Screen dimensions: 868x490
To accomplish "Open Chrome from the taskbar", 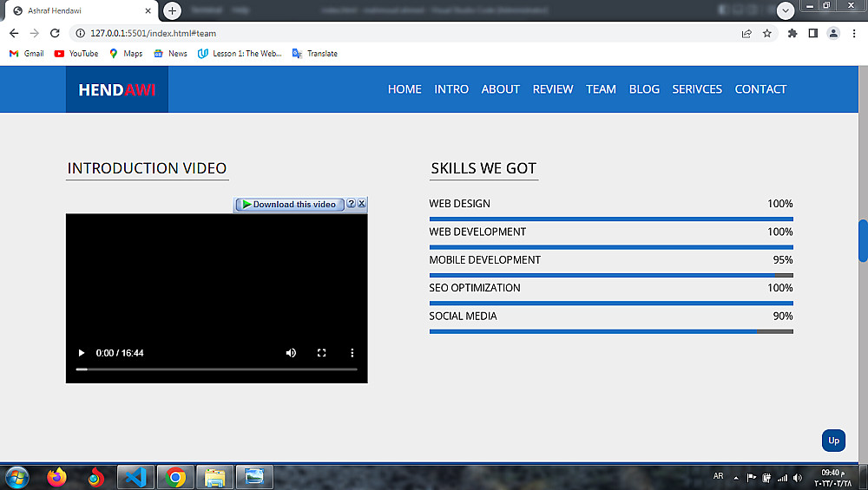I will point(175,477).
